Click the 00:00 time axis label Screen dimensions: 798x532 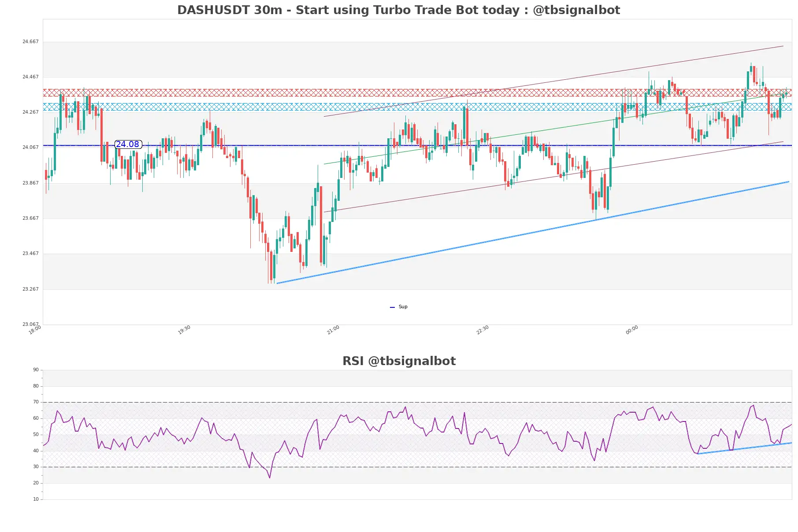click(x=632, y=330)
